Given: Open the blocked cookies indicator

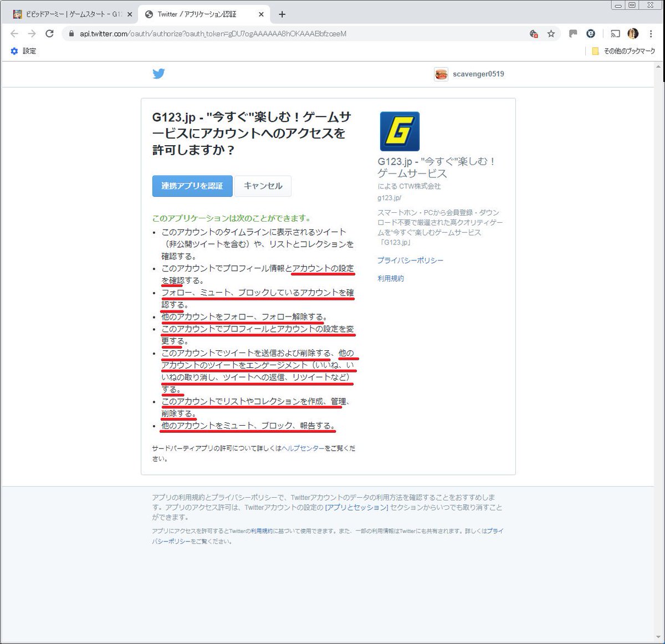Looking at the screenshot, I should (534, 34).
